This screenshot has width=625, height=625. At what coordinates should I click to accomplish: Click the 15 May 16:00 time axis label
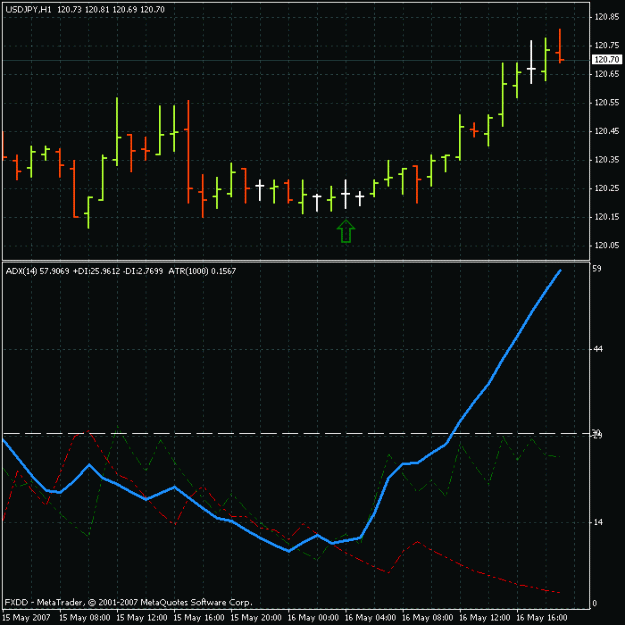click(x=199, y=618)
